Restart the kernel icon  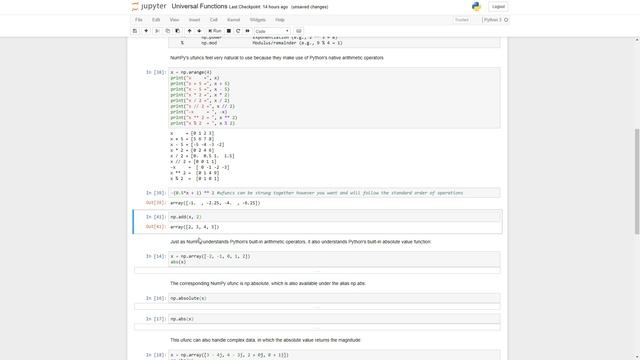click(x=238, y=31)
